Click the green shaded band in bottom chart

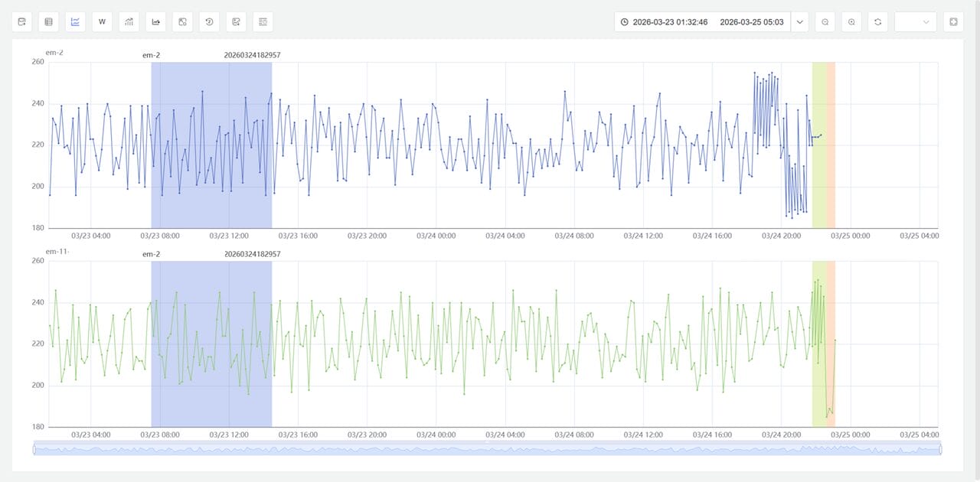coord(819,344)
